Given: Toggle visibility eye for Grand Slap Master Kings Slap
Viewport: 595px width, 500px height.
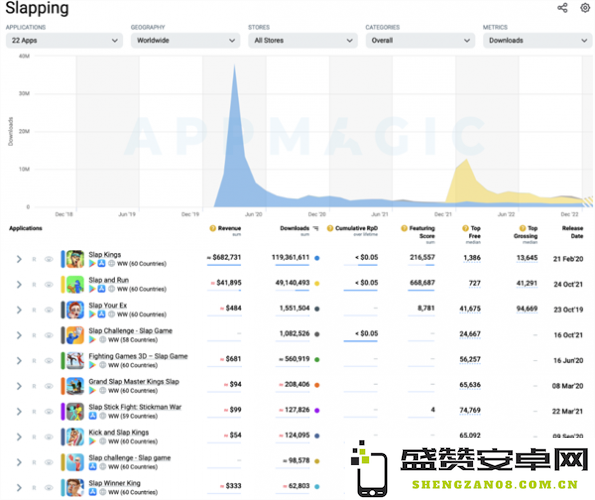Looking at the screenshot, I should click(x=49, y=386).
